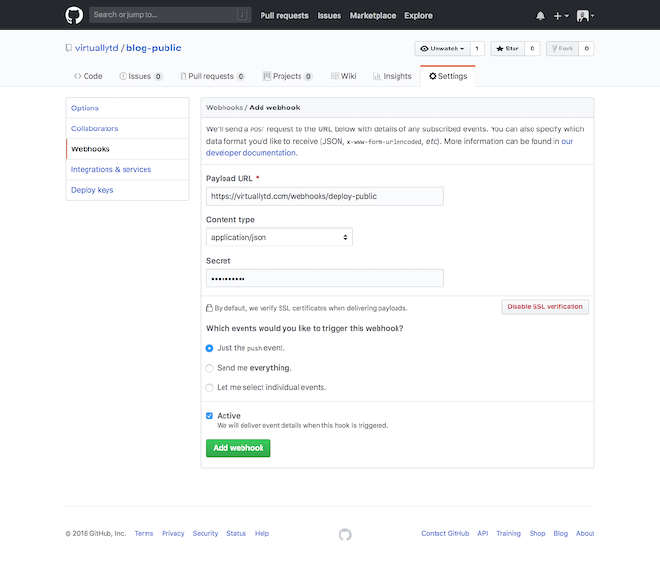Select the Settings tab
660x569 pixels.
pyautogui.click(x=448, y=76)
